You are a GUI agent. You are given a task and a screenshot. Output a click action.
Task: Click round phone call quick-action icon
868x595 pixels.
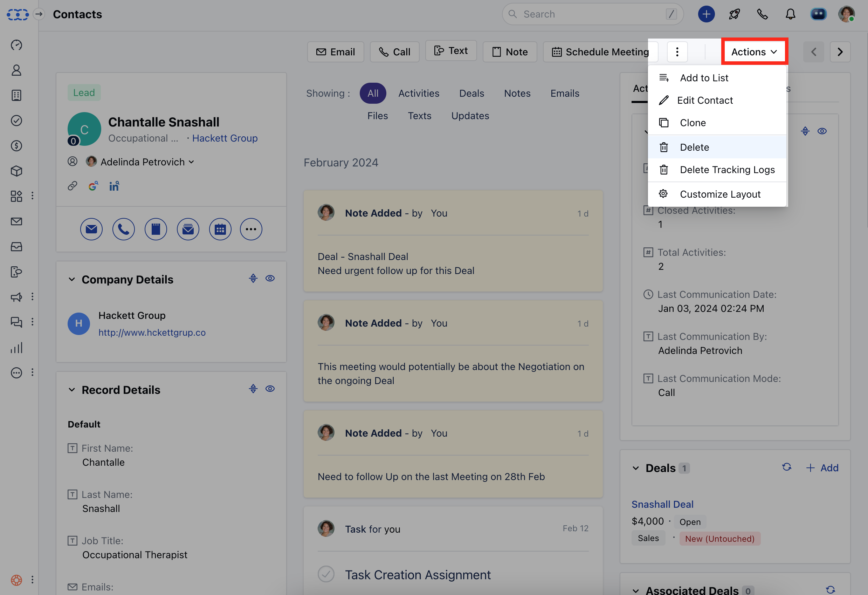(x=124, y=229)
